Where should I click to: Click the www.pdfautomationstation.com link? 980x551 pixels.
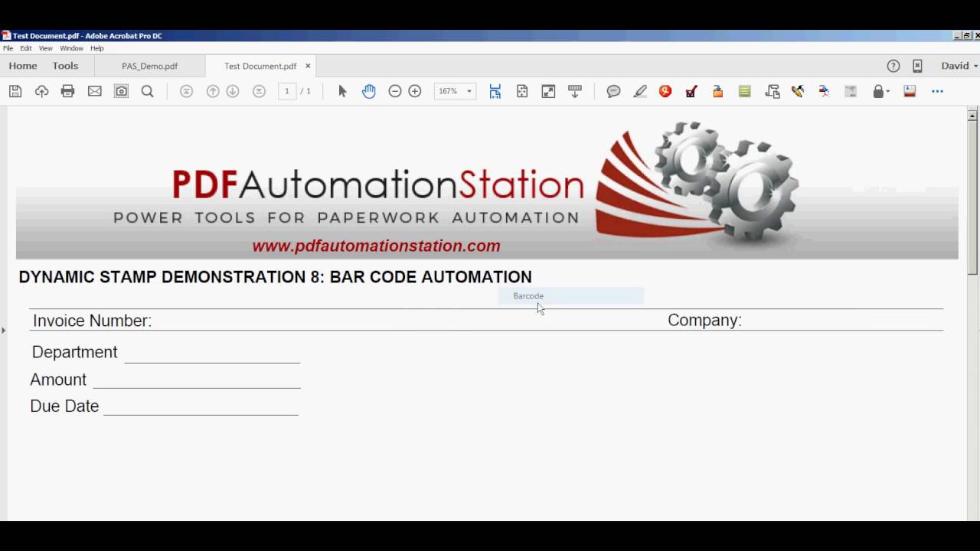click(376, 246)
